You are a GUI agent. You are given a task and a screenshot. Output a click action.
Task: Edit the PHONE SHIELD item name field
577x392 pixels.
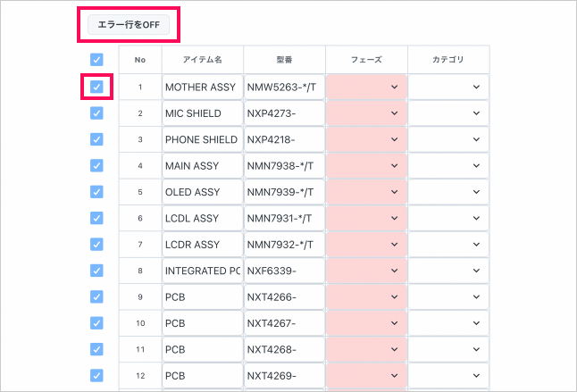point(201,140)
